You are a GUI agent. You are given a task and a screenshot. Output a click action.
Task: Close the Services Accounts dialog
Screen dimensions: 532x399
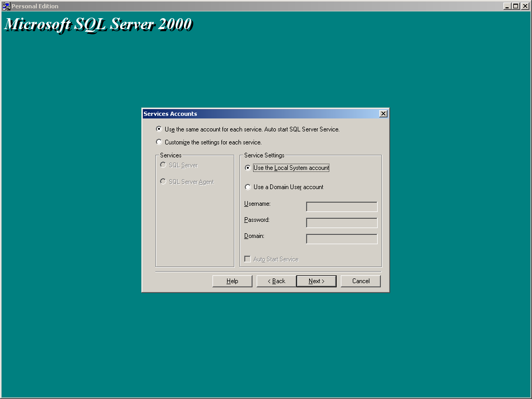pyautogui.click(x=383, y=114)
